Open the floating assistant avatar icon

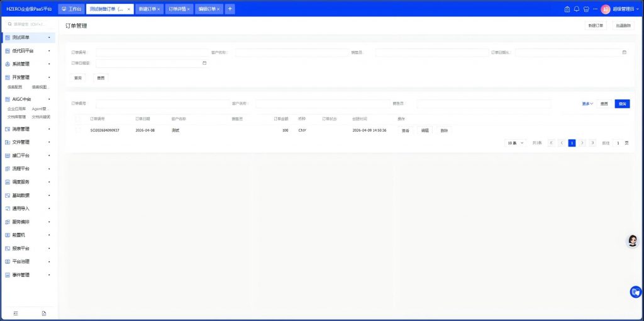click(633, 241)
